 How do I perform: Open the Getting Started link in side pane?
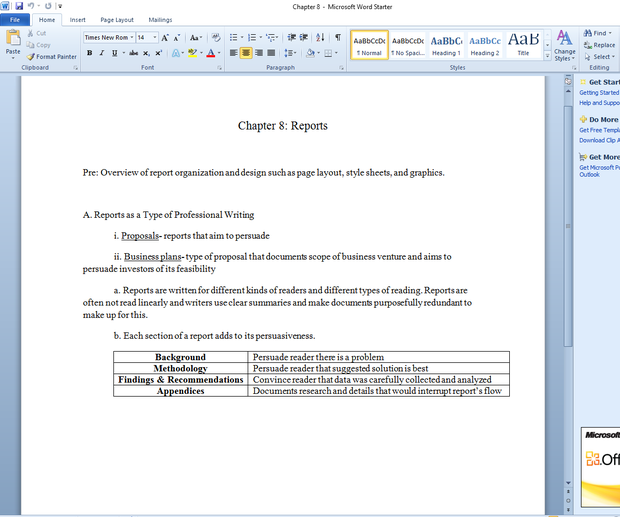[599, 92]
